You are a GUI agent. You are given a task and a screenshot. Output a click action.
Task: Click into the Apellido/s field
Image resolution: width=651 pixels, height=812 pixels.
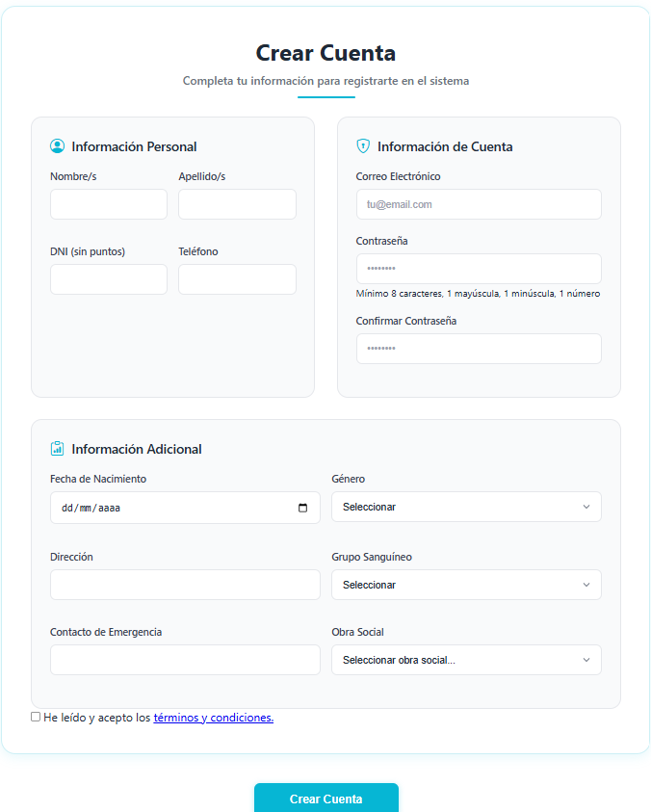[237, 204]
